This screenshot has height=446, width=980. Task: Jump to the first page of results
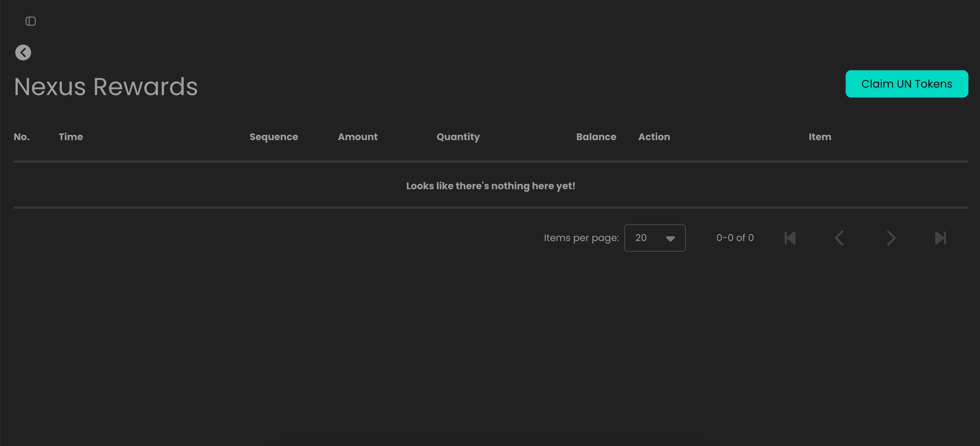click(790, 238)
